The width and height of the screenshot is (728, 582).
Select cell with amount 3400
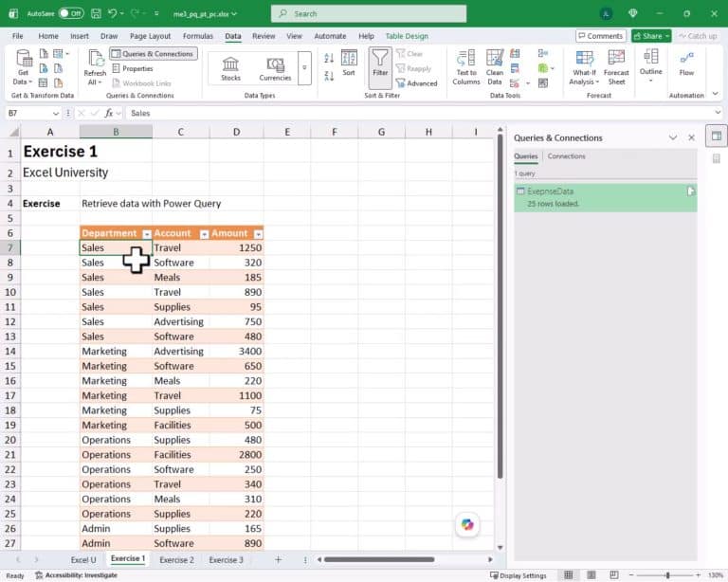pos(236,352)
